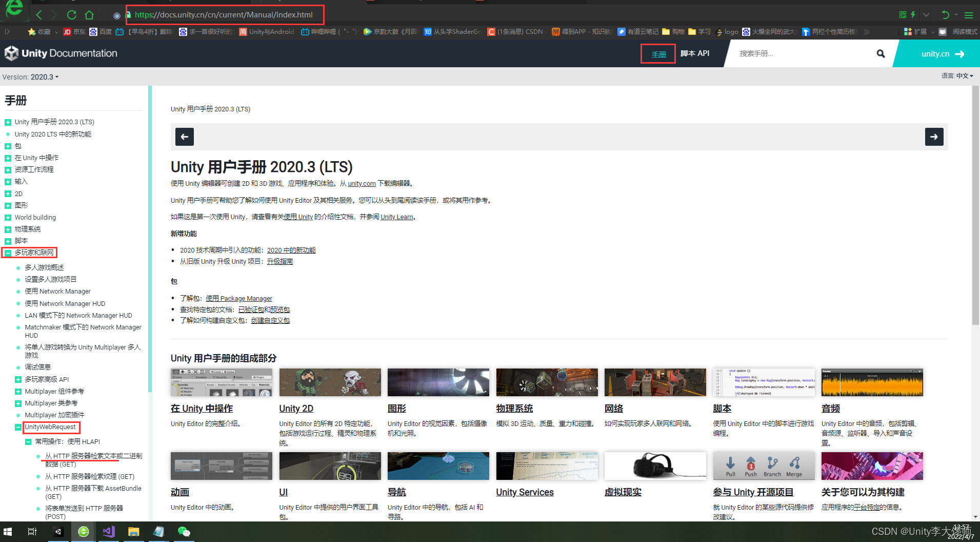Open Windows Start menu
Viewport: 980px width, 542px height.
pyautogui.click(x=8, y=532)
